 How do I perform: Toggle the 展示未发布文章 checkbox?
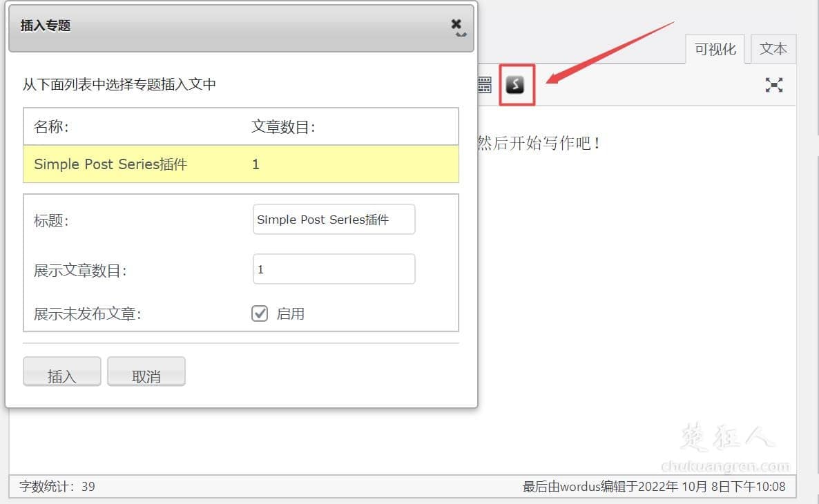260,313
